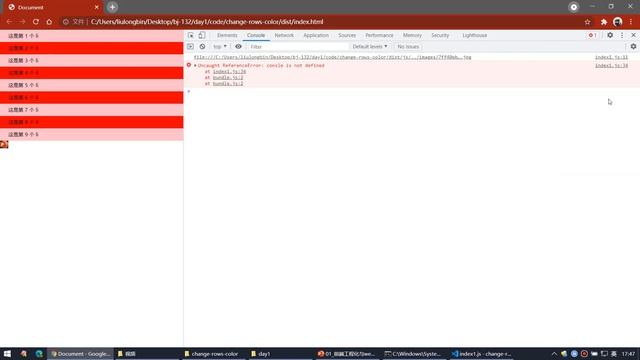Focus the console input prompt
The height and width of the screenshot is (360, 640).
point(412,91)
